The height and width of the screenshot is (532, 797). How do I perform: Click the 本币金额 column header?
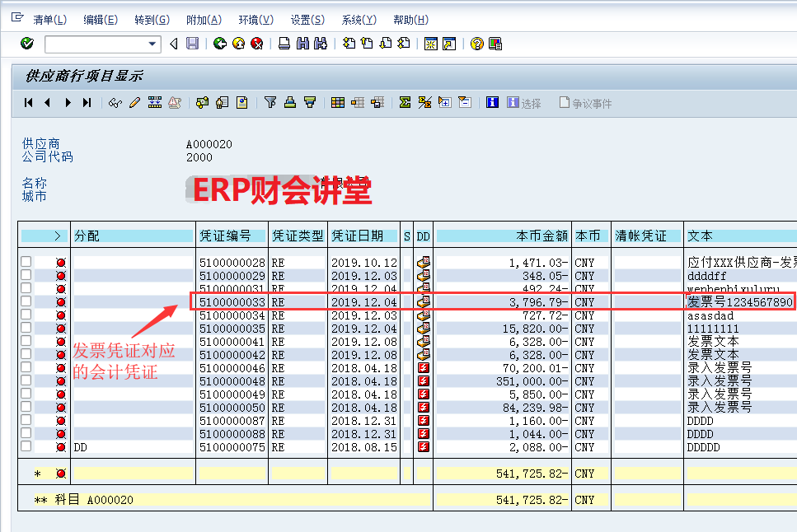501,236
